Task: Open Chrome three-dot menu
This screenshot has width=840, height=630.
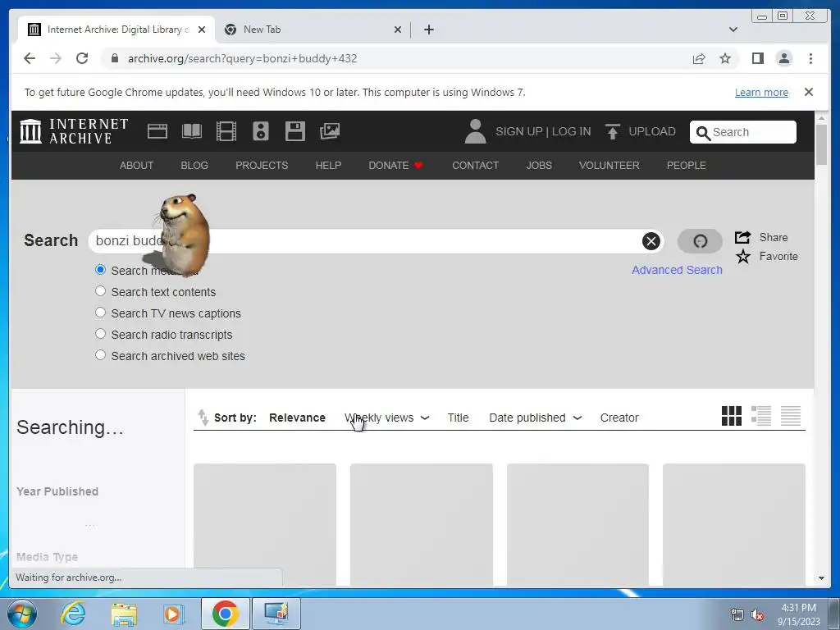Action: tap(810, 58)
